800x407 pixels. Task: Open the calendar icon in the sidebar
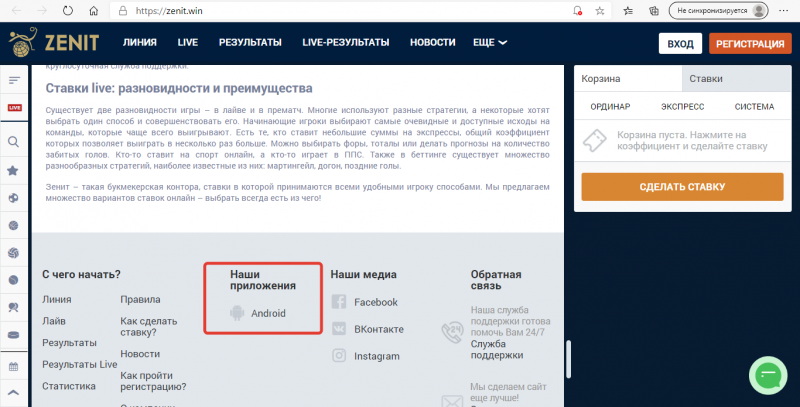tap(13, 366)
